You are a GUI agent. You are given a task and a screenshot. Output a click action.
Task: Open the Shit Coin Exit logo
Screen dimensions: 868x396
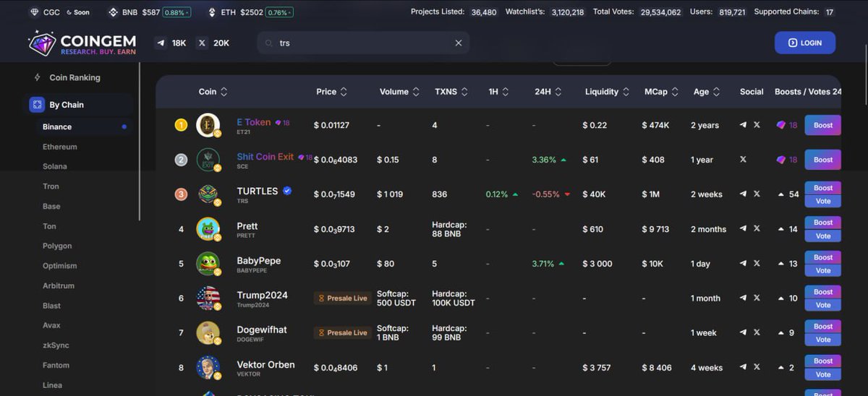click(x=208, y=160)
